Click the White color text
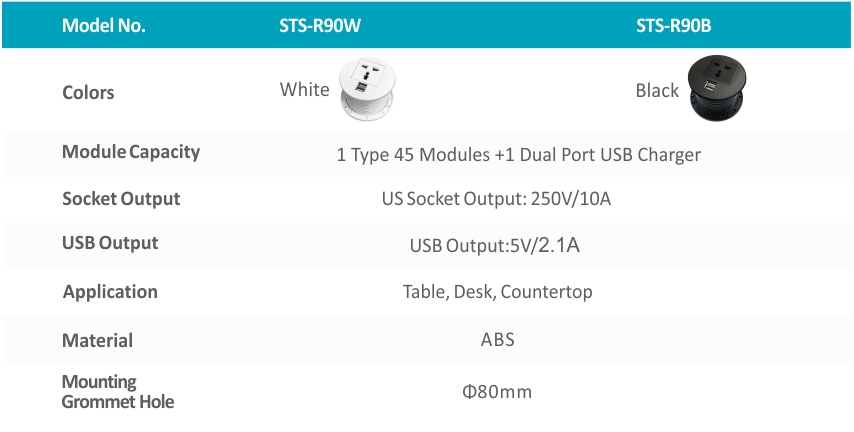This screenshot has height=432, width=854. pos(304,89)
